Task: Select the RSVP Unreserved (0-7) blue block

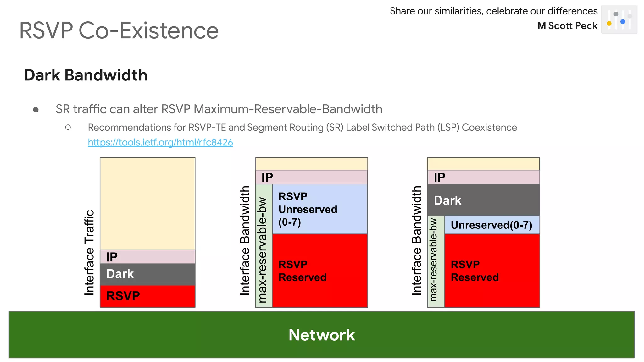Action: 319,209
